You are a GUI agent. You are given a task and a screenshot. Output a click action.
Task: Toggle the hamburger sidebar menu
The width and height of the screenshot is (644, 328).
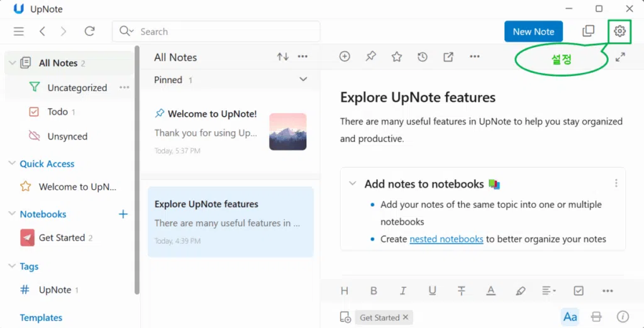pos(19,31)
